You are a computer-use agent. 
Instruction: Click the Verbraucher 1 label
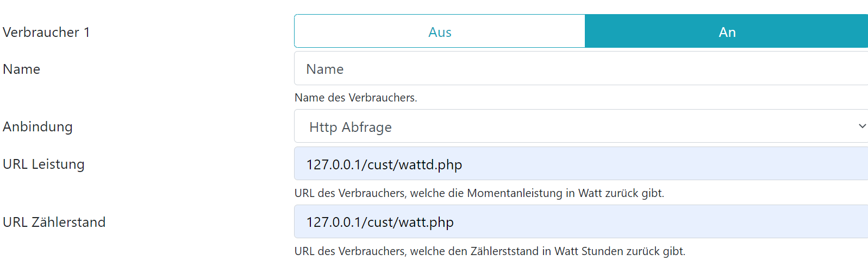tap(46, 33)
